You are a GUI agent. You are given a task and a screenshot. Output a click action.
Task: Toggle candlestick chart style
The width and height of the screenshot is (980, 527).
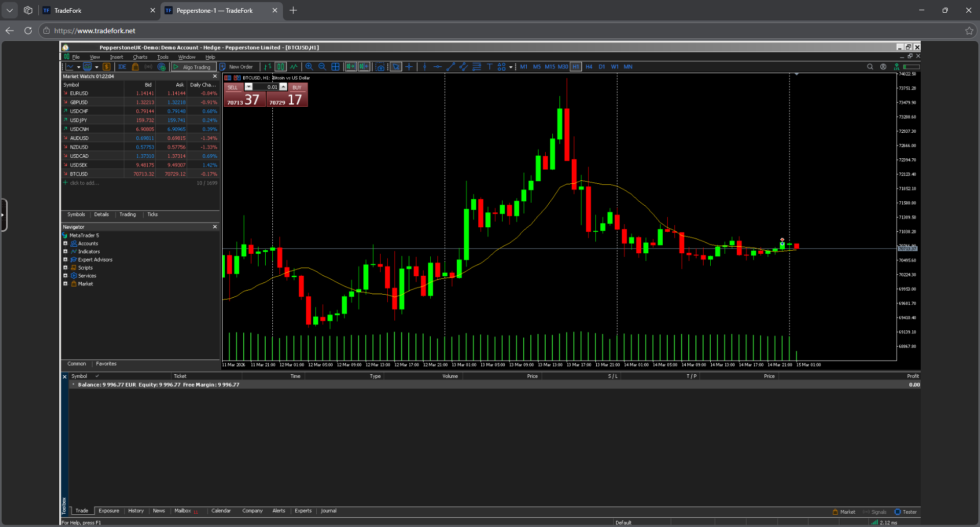281,67
